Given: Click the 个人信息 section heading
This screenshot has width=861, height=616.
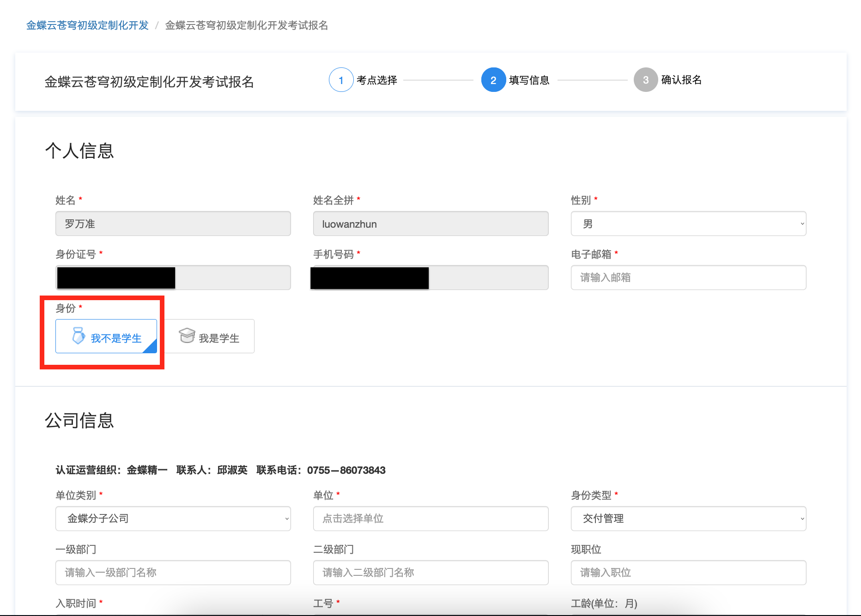Looking at the screenshot, I should [x=79, y=151].
